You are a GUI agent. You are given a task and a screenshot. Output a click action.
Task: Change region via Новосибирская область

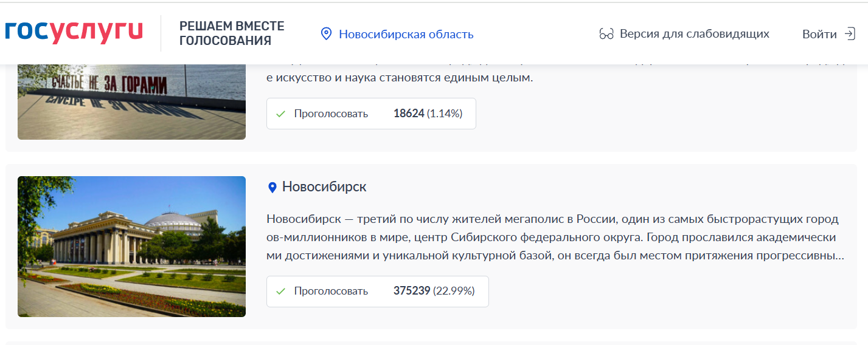pos(406,34)
